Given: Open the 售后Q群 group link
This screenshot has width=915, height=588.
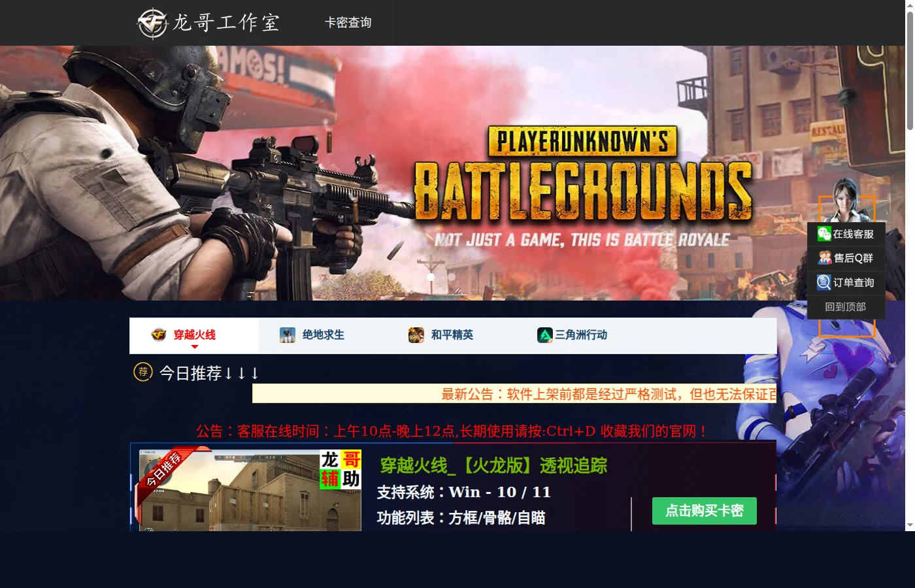Looking at the screenshot, I should pyautogui.click(x=846, y=258).
